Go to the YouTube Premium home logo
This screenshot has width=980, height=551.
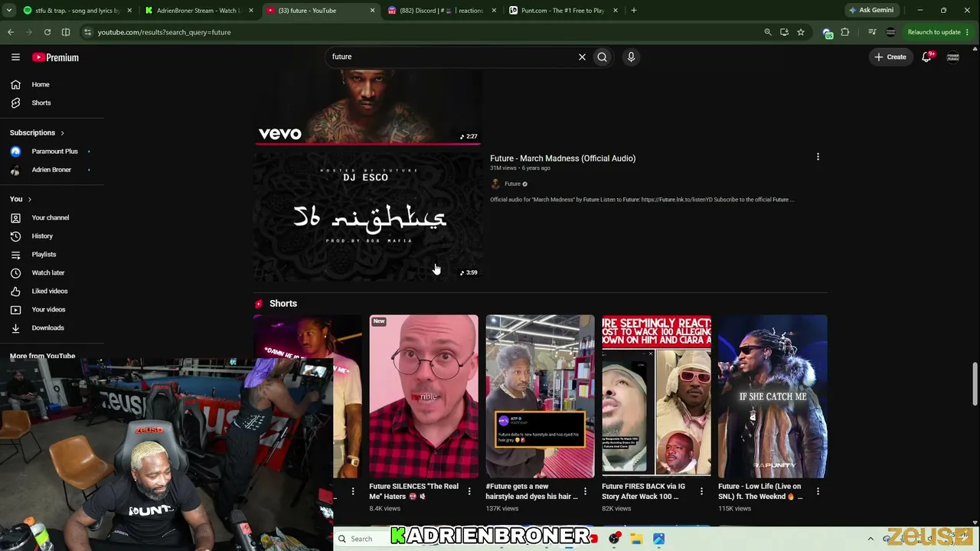tap(55, 57)
